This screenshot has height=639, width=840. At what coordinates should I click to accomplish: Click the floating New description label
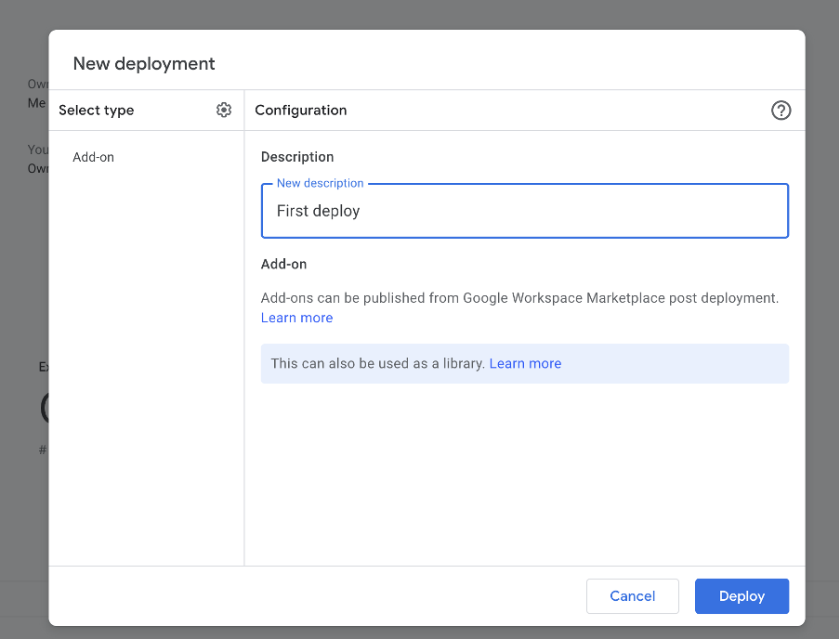tap(320, 183)
